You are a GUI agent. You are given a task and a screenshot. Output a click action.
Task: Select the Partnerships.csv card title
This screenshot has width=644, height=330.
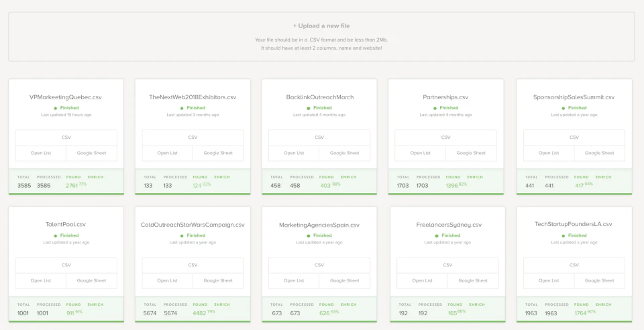coord(445,97)
